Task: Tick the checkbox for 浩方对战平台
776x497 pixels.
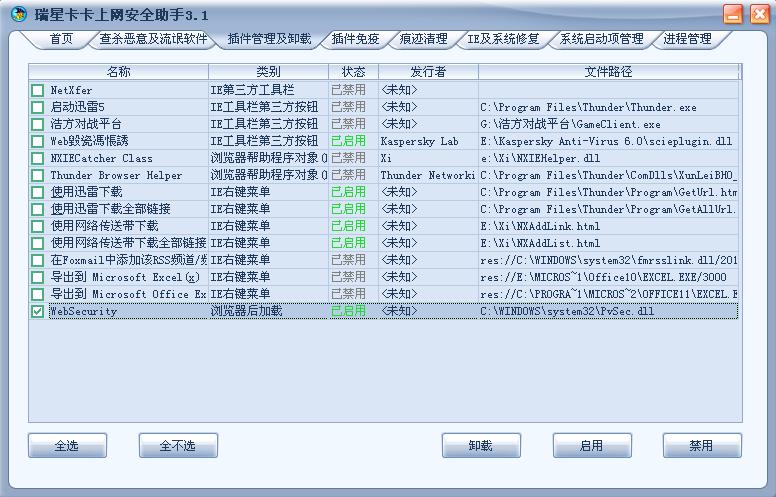Action: pos(37,124)
